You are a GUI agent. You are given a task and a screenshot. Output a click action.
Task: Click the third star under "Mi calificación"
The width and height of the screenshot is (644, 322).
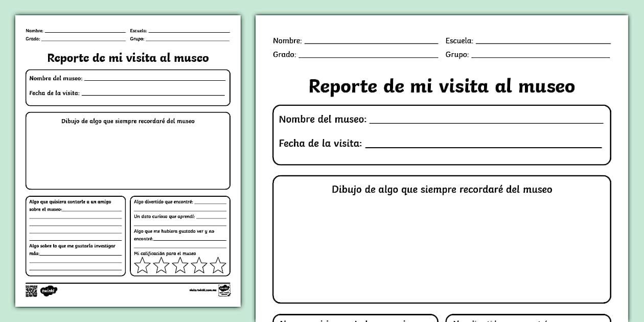click(x=180, y=265)
